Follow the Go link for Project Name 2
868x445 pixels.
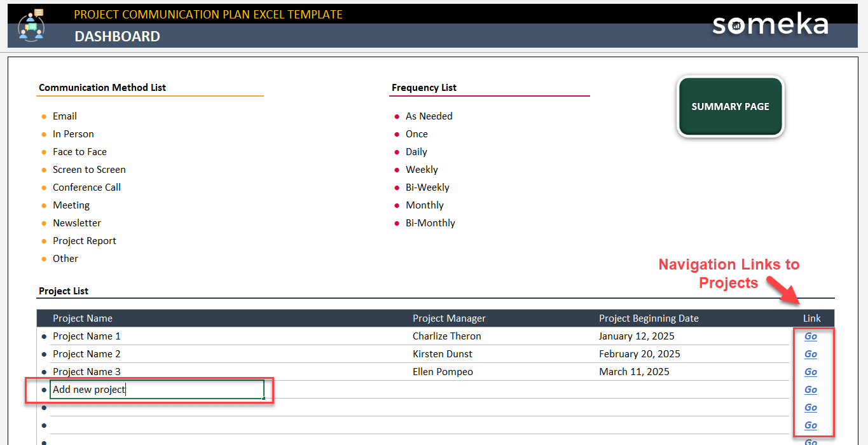(810, 354)
